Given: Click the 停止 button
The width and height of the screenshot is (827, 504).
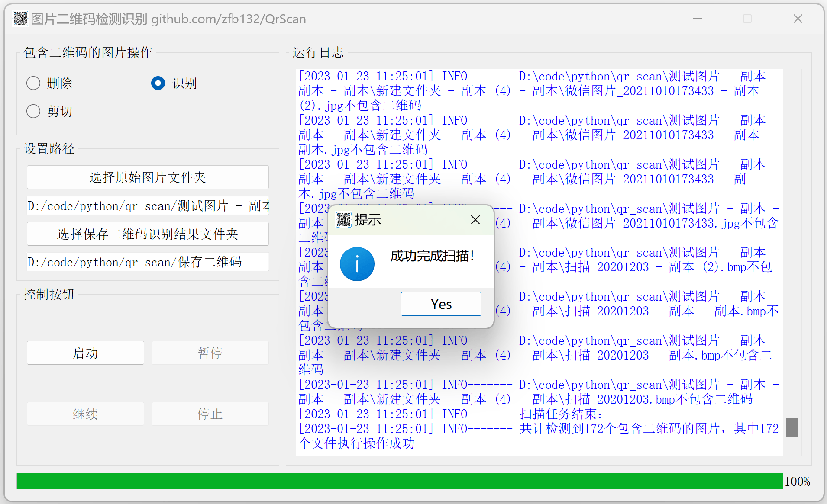Looking at the screenshot, I should coord(210,414).
